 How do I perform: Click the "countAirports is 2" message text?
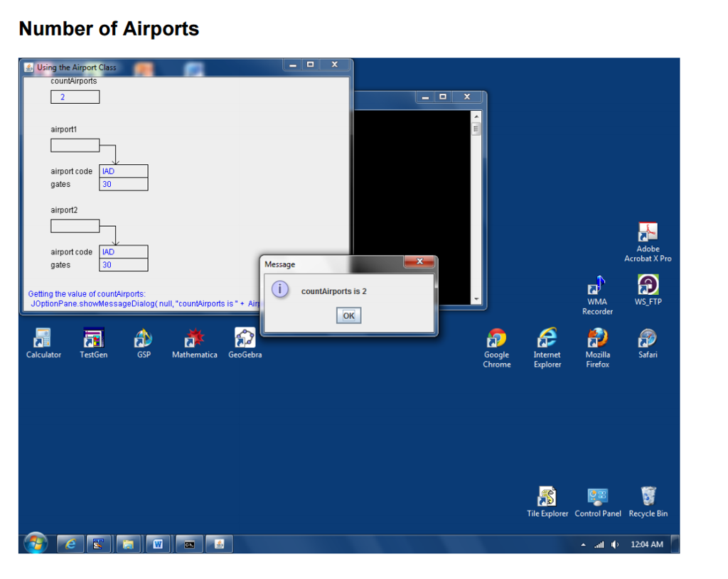coord(334,291)
